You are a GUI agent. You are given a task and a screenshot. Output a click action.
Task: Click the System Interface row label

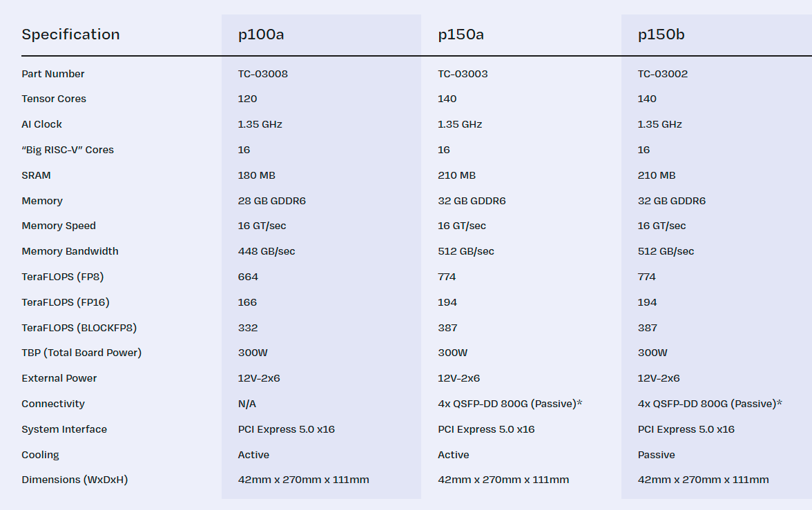pyautogui.click(x=64, y=429)
